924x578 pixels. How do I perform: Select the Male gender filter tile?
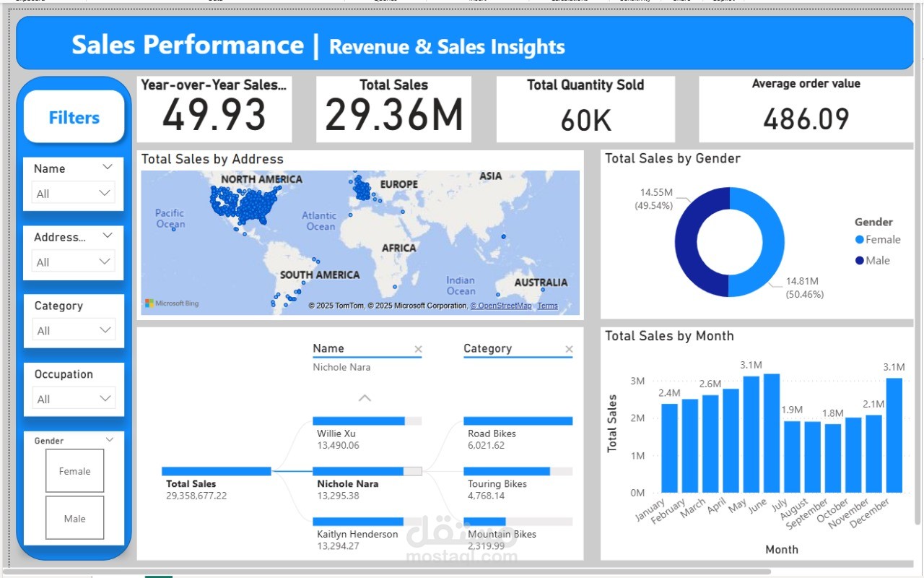(x=75, y=518)
